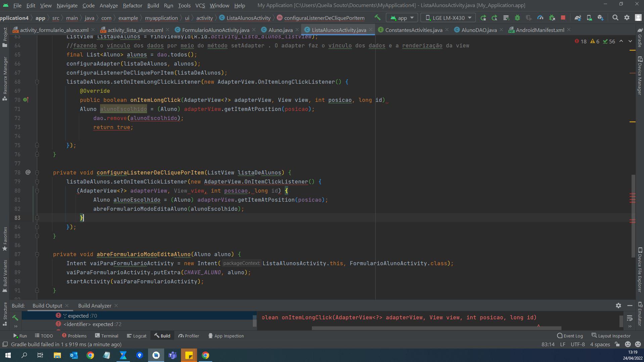Collapse the fold at line 79
This screenshot has height=362, width=644.
37,182
